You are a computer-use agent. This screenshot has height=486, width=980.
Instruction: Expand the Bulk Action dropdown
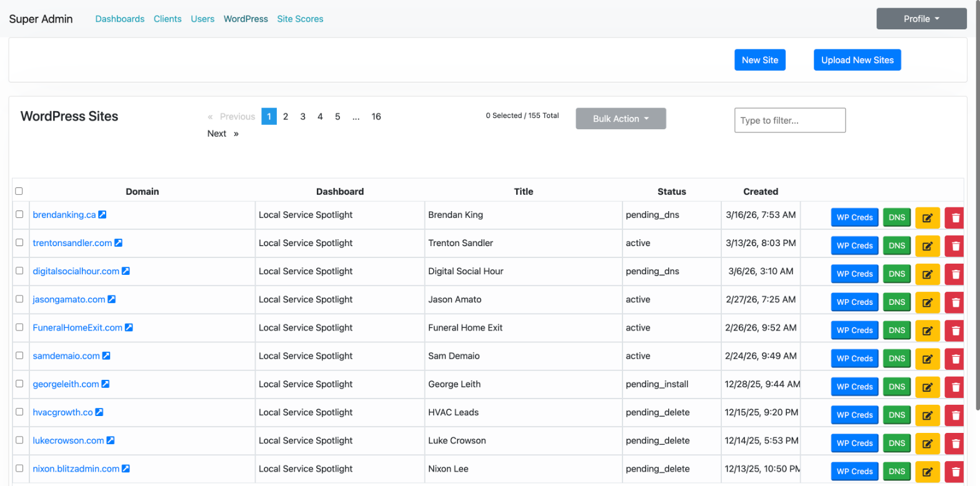tap(621, 119)
